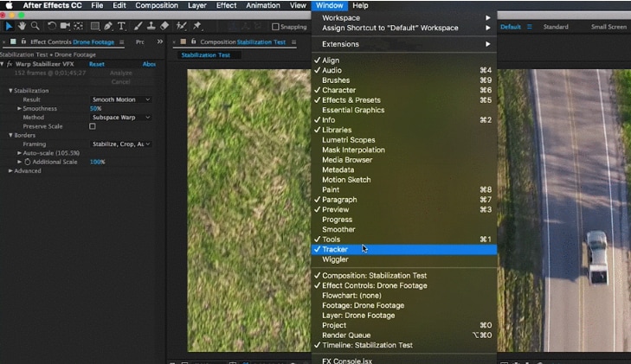Expand the Auto-scale property
Viewport: 631px width, 364px height.
pos(19,153)
